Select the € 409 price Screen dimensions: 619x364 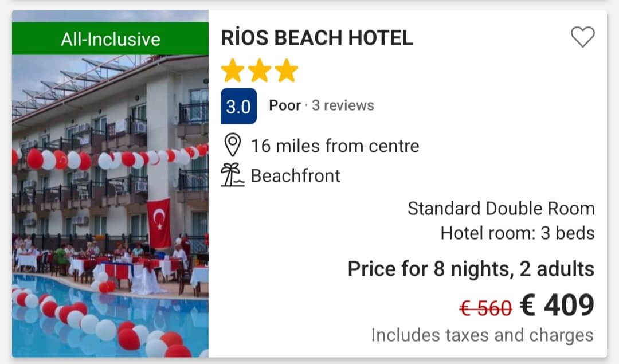557,306
